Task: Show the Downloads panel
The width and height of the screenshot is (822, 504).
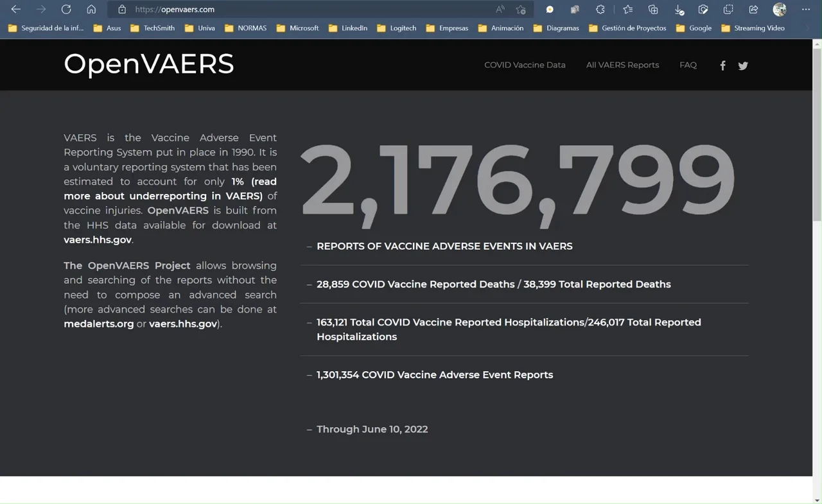Action: [x=679, y=10]
